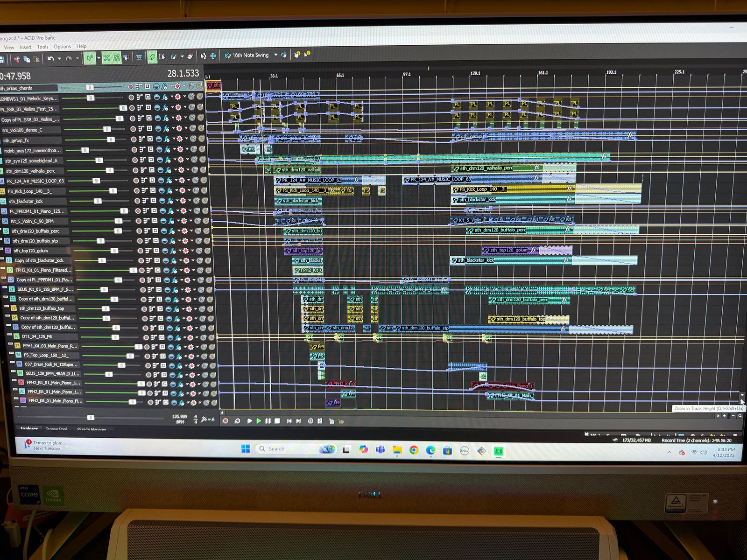Image resolution: width=747 pixels, height=560 pixels.
Task: Open the Insert menu
Action: pyautogui.click(x=26, y=47)
